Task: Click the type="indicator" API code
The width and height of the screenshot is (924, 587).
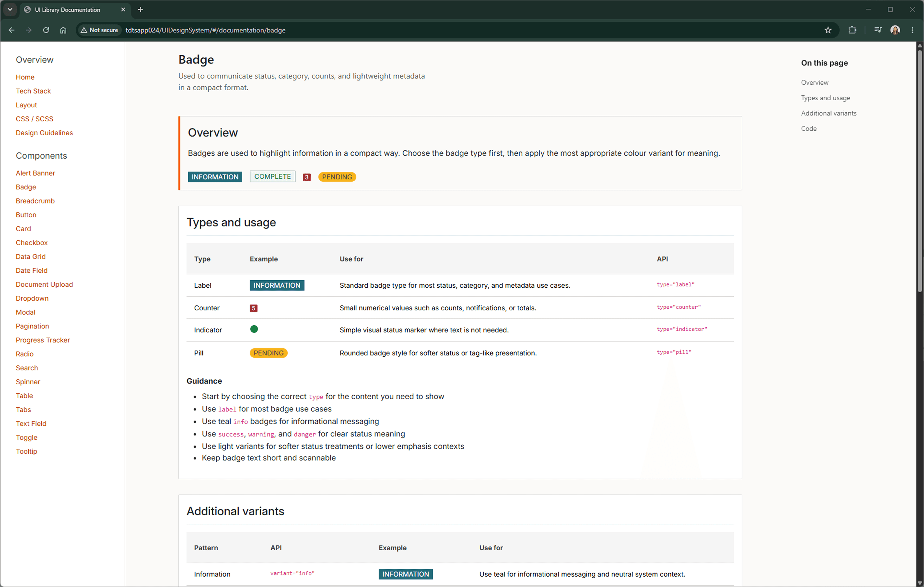Action: (x=681, y=329)
